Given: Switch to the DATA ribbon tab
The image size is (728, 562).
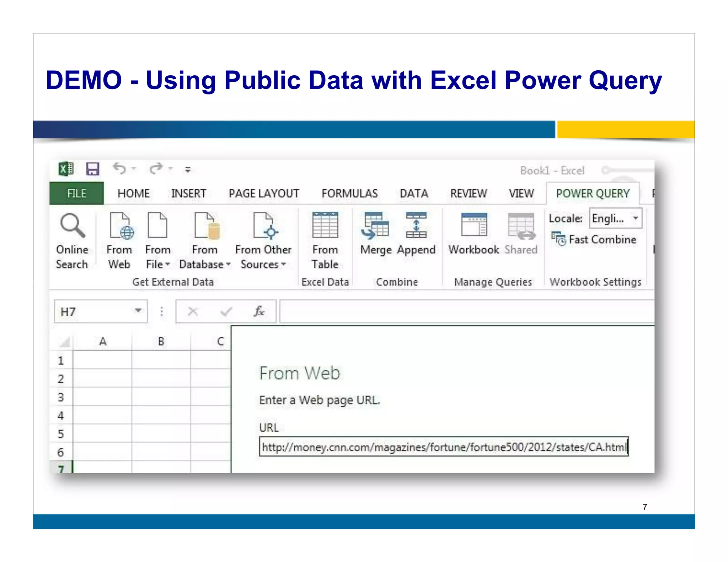Looking at the screenshot, I should [414, 194].
